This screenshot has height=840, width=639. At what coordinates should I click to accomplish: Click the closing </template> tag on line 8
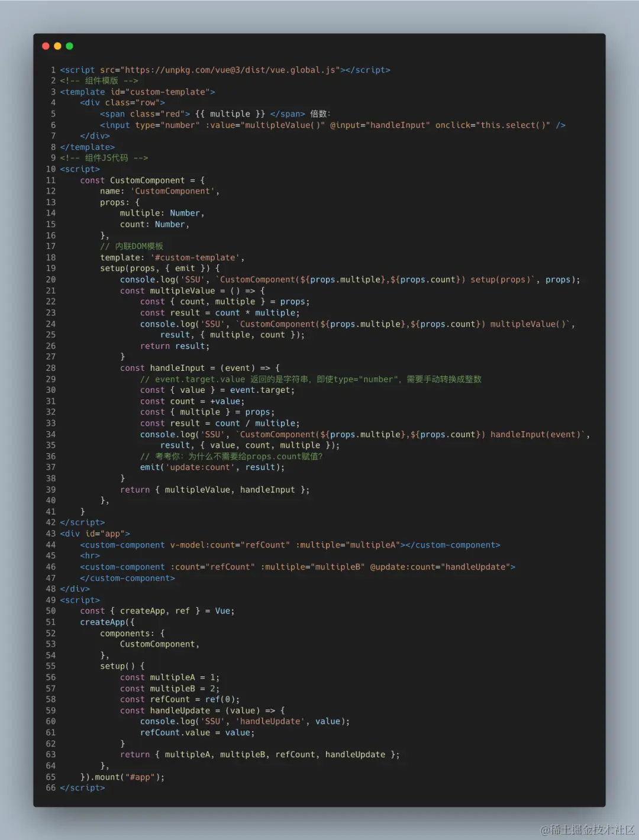tap(88, 147)
